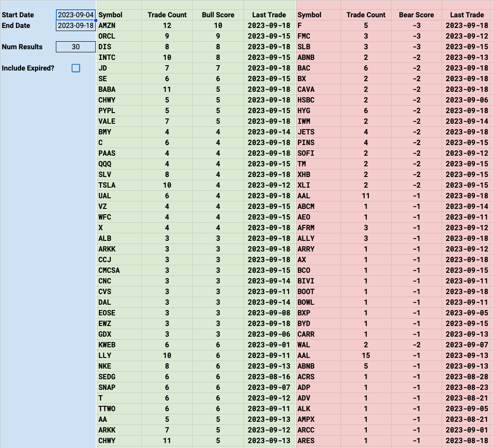Select the AFRM symbol cell
The image size is (493, 448).
click(318, 228)
